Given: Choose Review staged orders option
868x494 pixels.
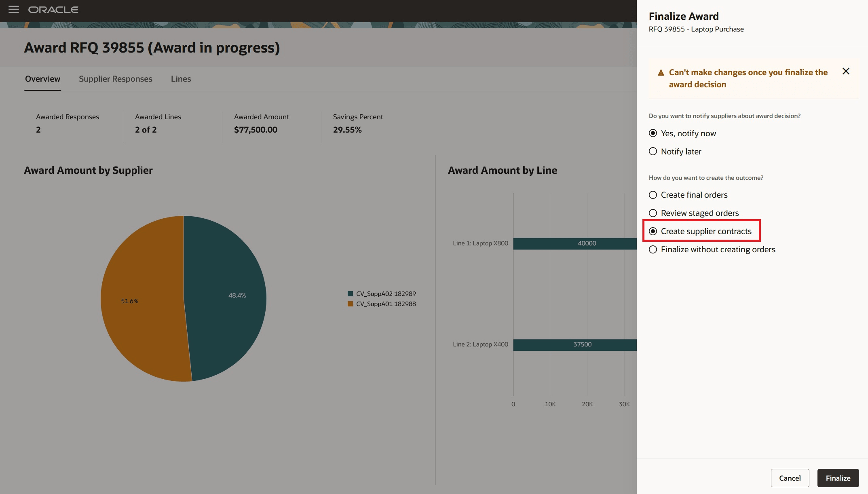Looking at the screenshot, I should (x=653, y=213).
